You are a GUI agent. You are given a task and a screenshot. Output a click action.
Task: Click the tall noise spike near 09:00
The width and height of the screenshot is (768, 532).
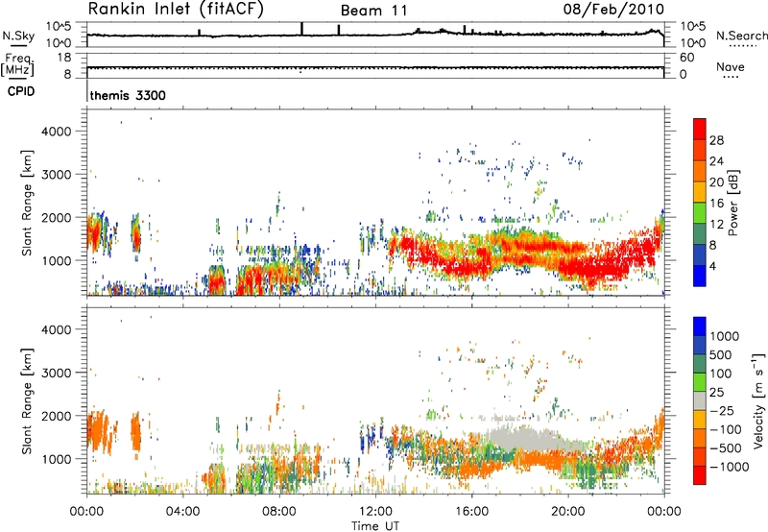click(301, 29)
